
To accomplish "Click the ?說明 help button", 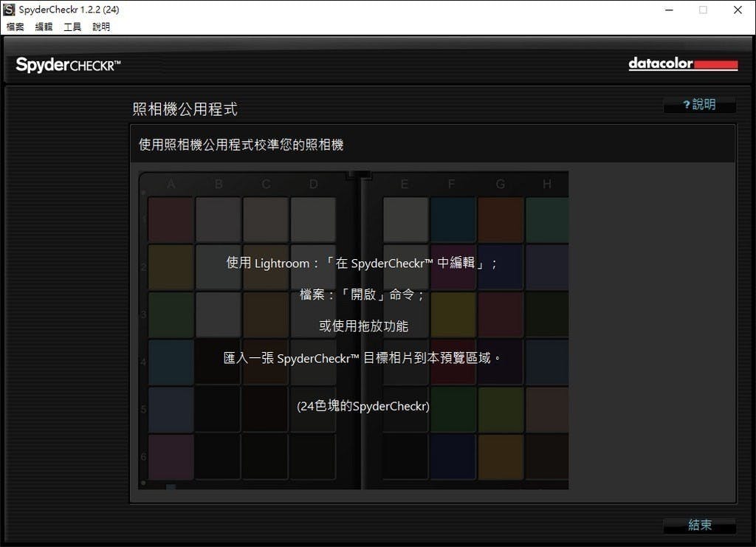I will click(698, 105).
